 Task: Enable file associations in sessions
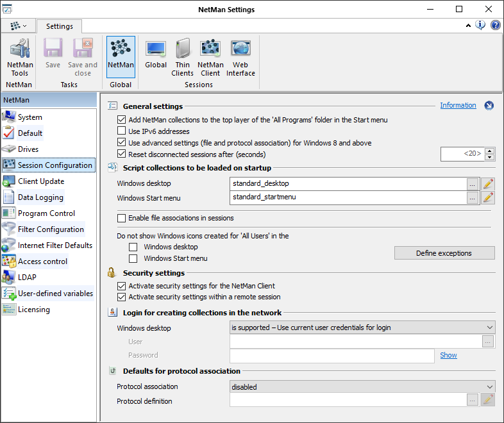(122, 219)
